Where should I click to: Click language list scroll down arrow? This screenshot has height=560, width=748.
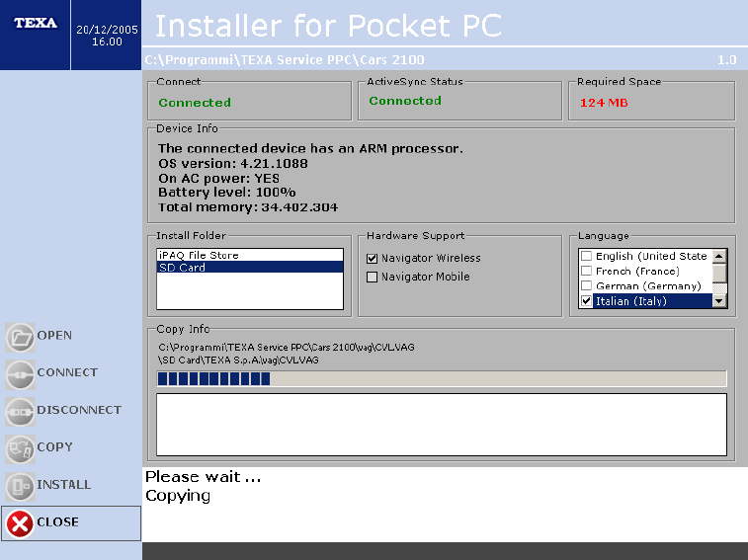click(x=719, y=301)
